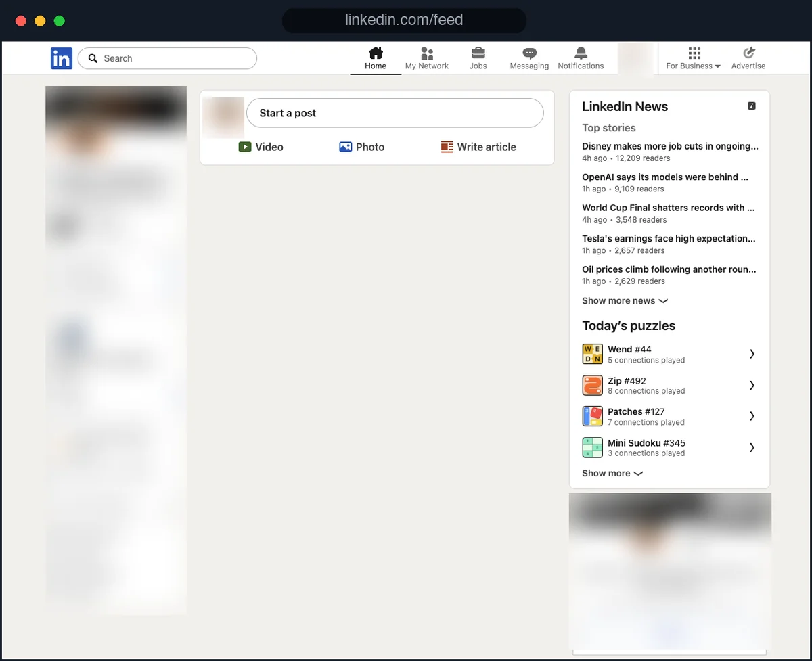812x661 pixels.
Task: Click the blurred avatar beside Start a post
Action: (x=223, y=117)
